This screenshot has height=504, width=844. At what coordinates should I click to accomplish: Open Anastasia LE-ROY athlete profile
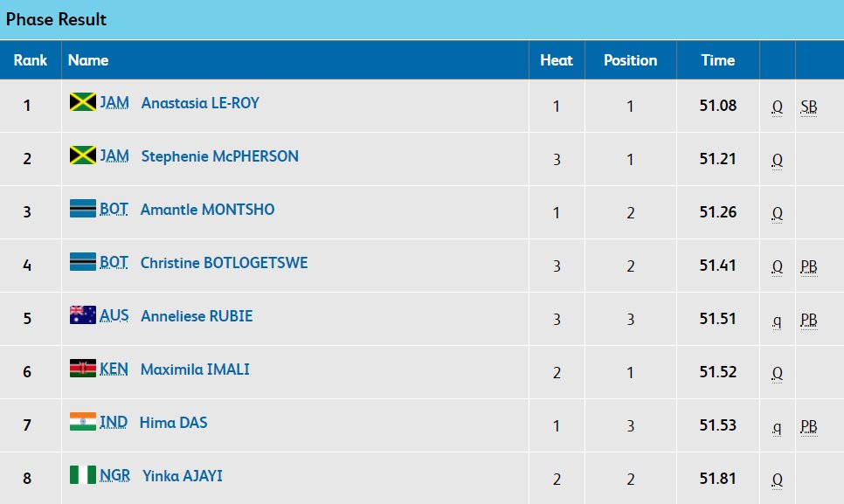click(x=199, y=103)
